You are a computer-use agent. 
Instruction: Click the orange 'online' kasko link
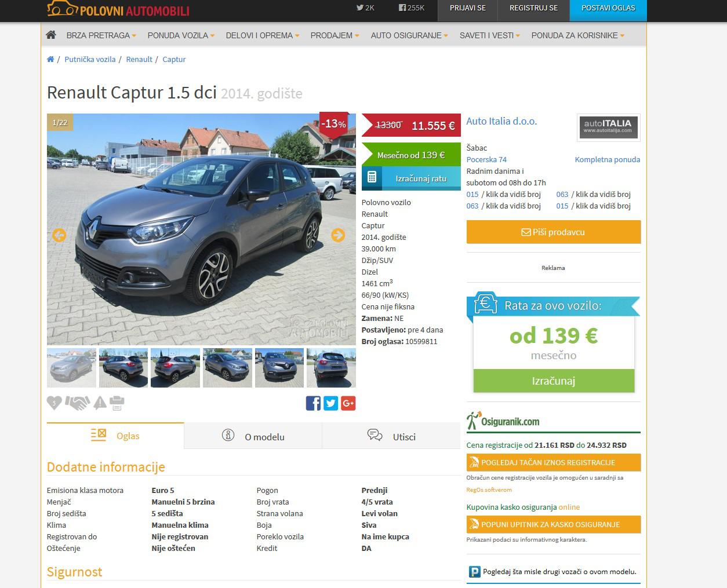click(569, 507)
